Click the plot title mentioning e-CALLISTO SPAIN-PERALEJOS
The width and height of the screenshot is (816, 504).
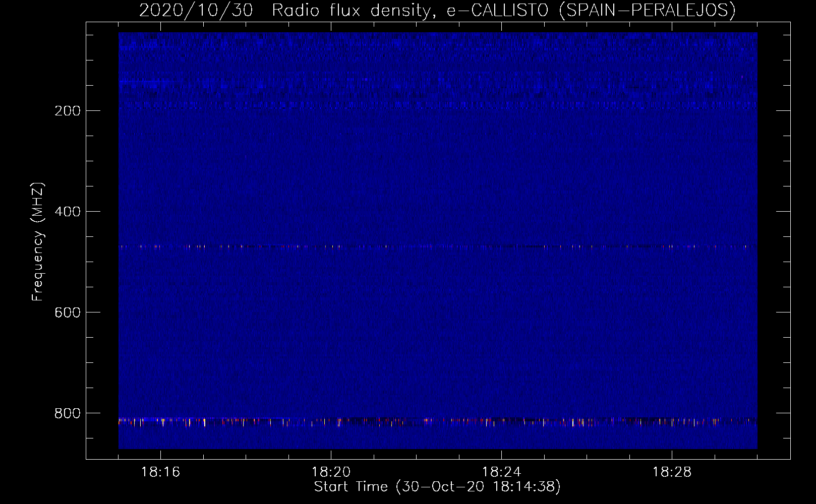point(437,10)
